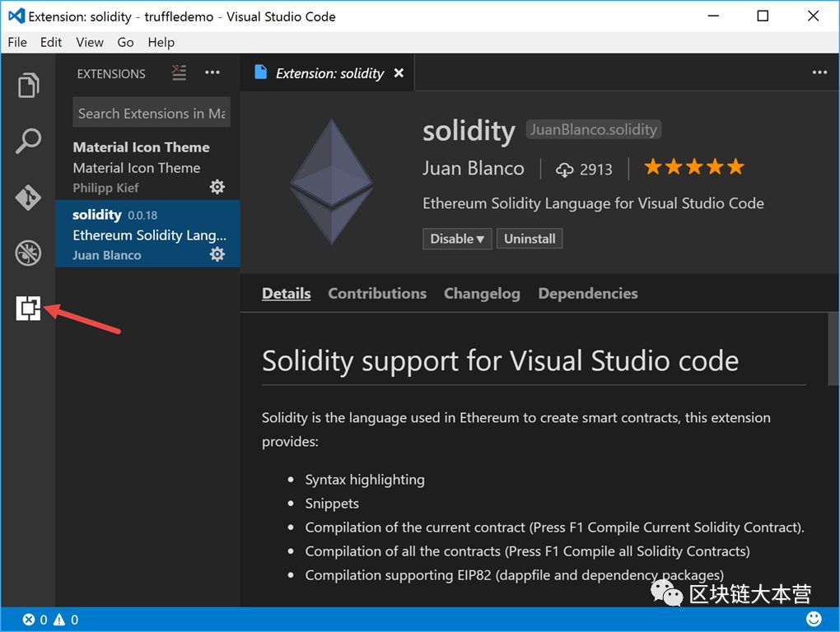Close the Extension: solidity tab
Screen dimensions: 840x632
click(x=399, y=73)
